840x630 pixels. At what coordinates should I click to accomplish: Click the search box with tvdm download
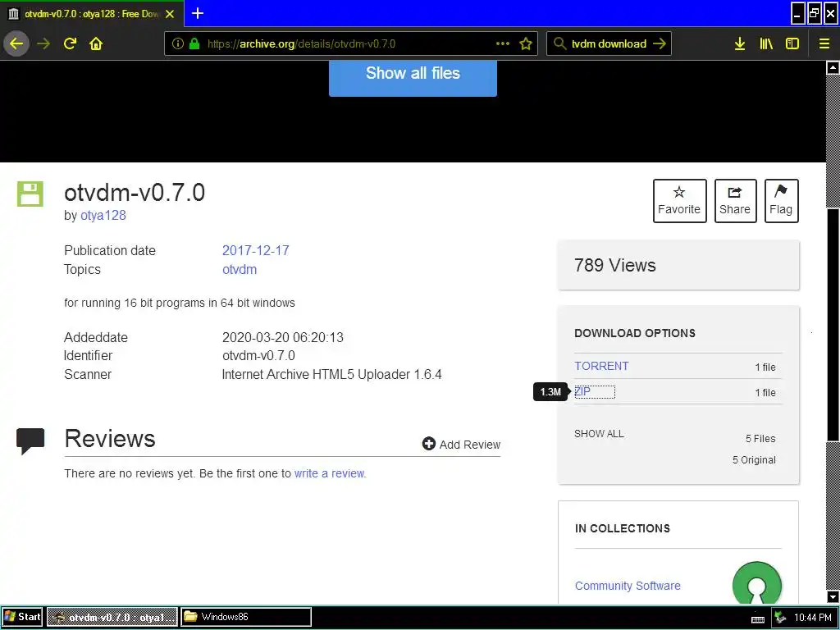click(x=609, y=44)
